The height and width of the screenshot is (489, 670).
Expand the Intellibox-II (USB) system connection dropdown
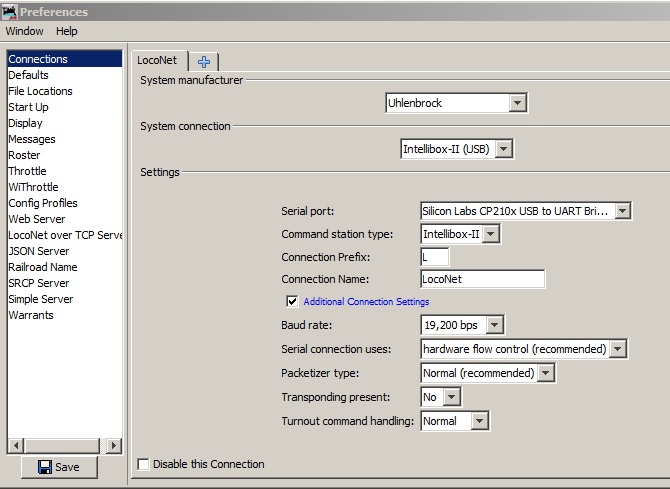(457, 149)
